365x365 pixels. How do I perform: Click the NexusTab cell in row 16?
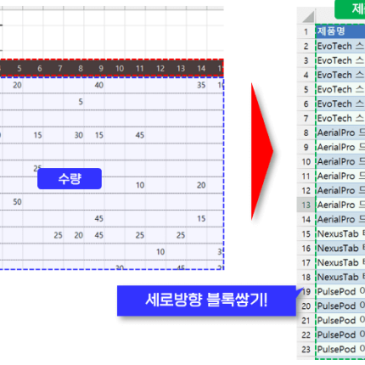[340, 248]
